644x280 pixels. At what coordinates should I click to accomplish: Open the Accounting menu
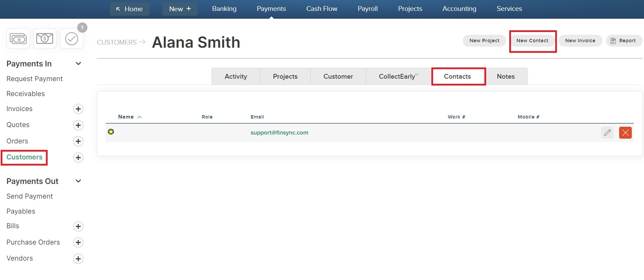tap(459, 9)
